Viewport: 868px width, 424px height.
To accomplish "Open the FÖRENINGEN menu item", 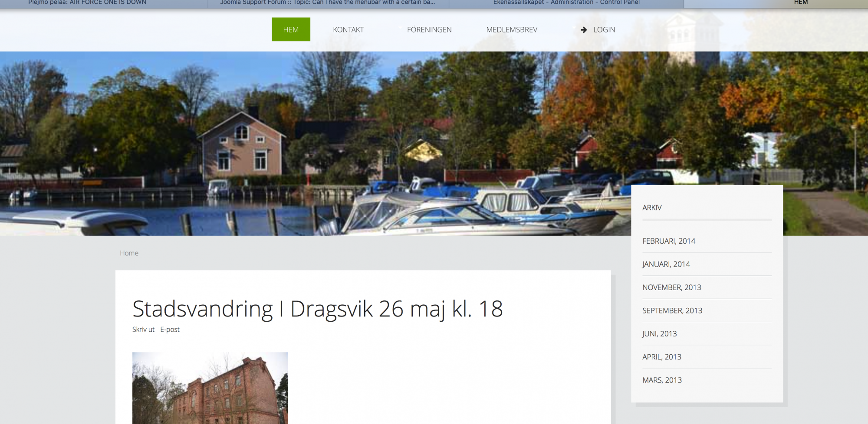I will [429, 29].
